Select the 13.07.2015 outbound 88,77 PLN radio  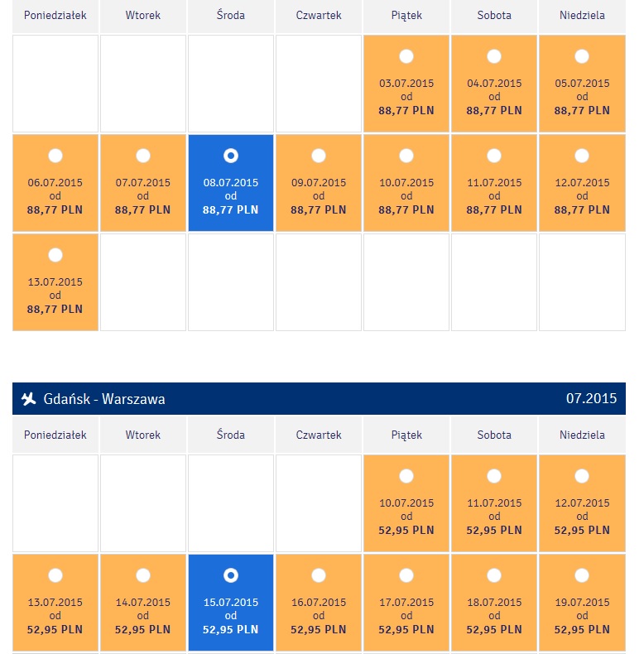click(55, 255)
